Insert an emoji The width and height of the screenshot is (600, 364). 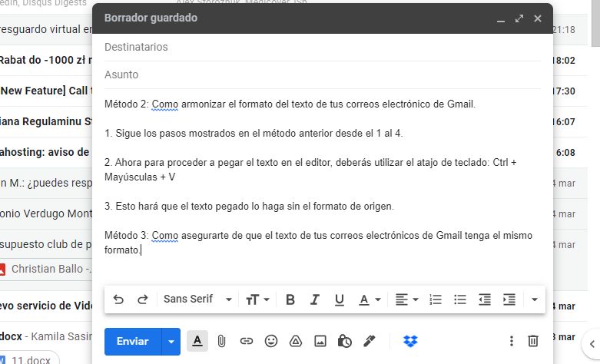271,341
